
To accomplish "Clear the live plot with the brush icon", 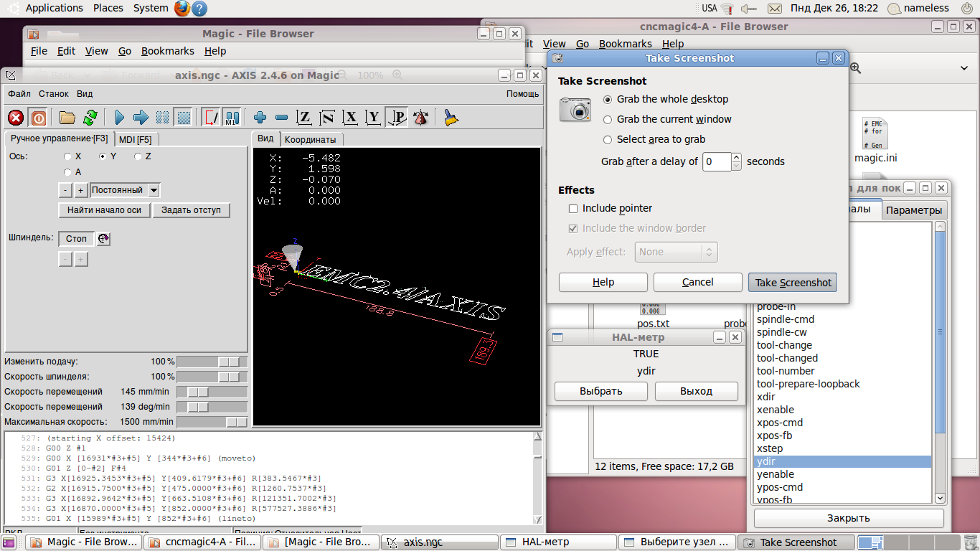I will (x=451, y=118).
